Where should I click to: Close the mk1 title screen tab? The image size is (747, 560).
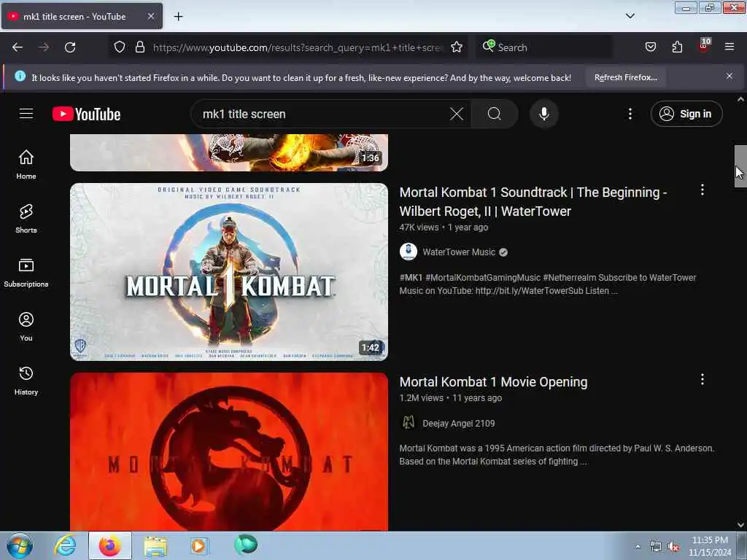(150, 16)
